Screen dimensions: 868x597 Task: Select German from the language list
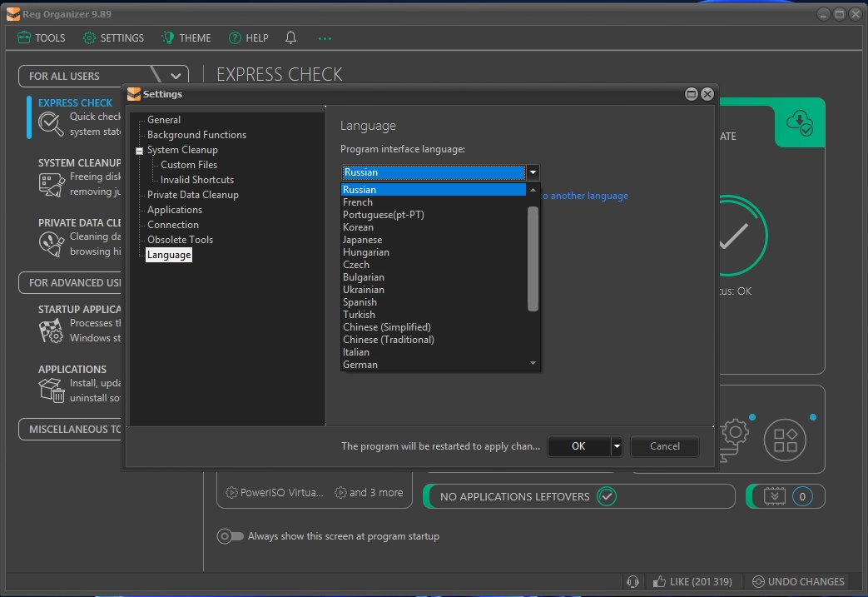[x=360, y=365]
